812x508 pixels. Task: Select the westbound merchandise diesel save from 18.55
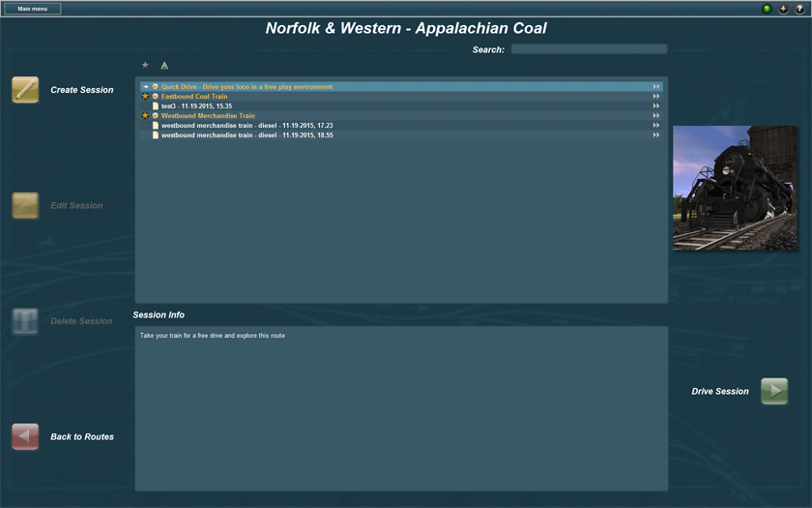[x=401, y=134]
